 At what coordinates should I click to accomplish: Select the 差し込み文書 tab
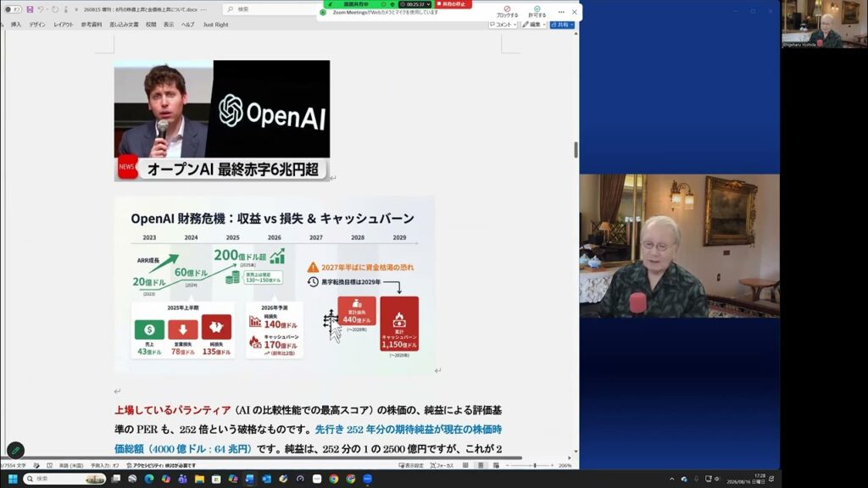[x=124, y=25]
